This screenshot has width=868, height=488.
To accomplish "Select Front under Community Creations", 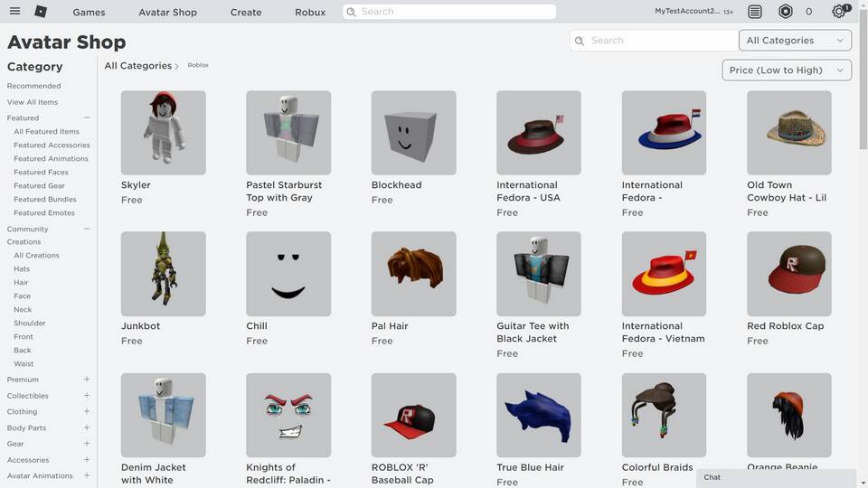I will 24,336.
